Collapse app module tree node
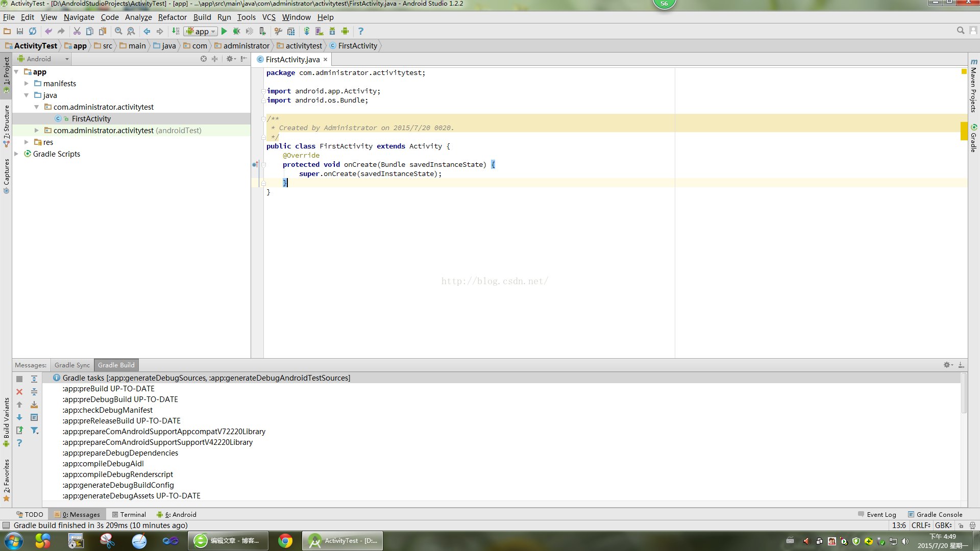 (17, 72)
